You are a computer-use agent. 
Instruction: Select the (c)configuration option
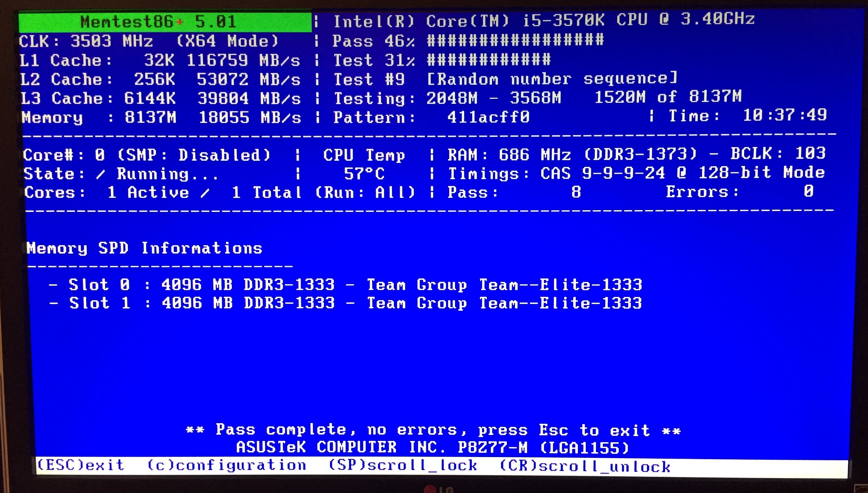tap(226, 465)
